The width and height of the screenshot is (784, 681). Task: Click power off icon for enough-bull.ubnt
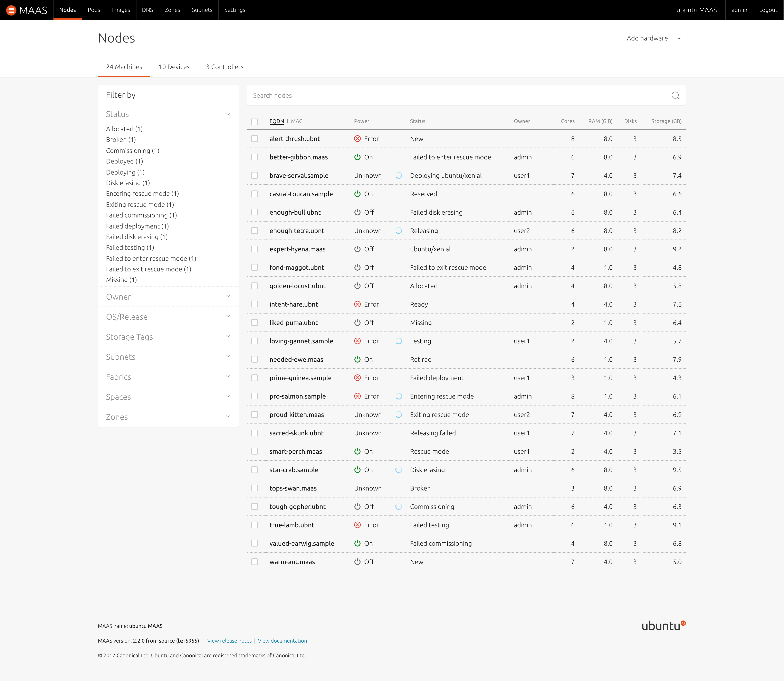point(357,212)
